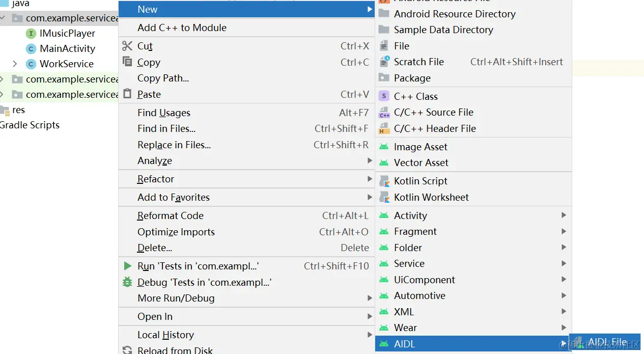Select the MainActivity file name
This screenshot has width=644, height=354.
(x=67, y=48)
